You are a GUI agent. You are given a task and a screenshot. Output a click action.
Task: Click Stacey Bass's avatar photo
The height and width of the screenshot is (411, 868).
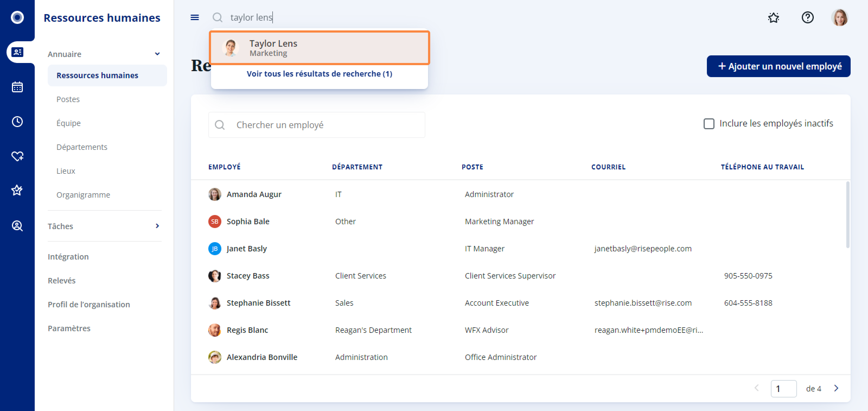click(215, 276)
